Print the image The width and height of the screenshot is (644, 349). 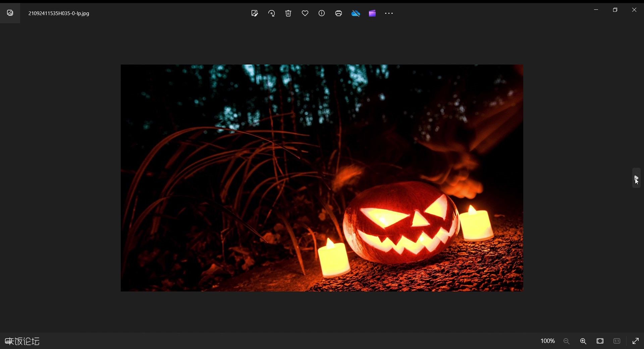click(338, 13)
